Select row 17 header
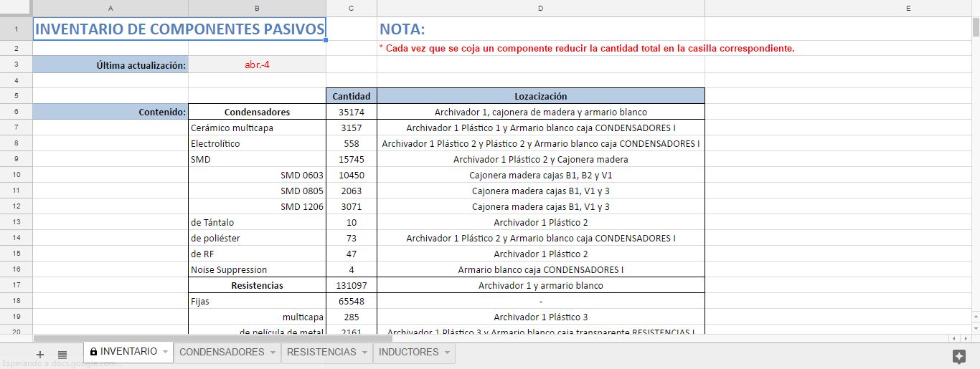This screenshot has width=980, height=369. tap(16, 285)
